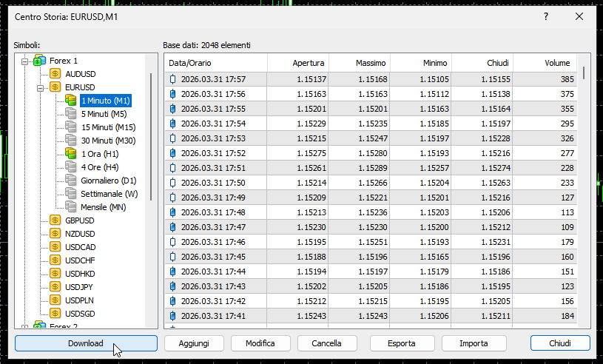Select the row dated 2026.03.31 17:41
603x364 pixels.
pos(371,316)
